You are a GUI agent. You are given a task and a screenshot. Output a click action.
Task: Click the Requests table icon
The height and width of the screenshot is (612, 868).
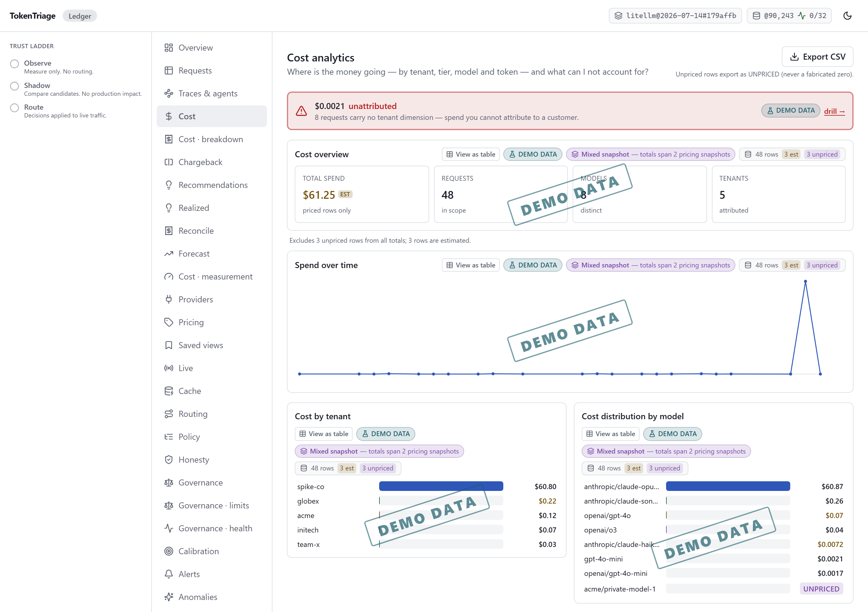168,71
